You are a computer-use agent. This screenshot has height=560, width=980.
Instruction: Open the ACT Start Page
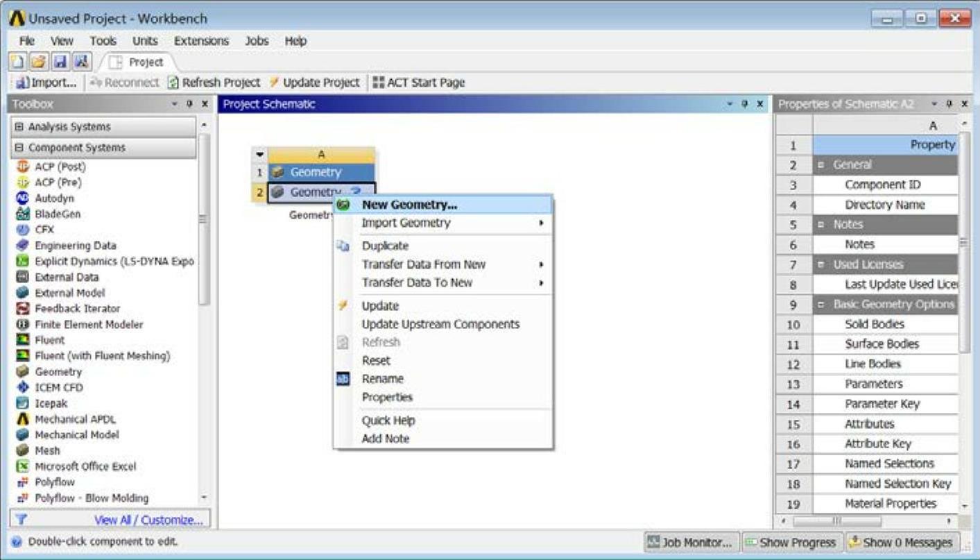418,83
